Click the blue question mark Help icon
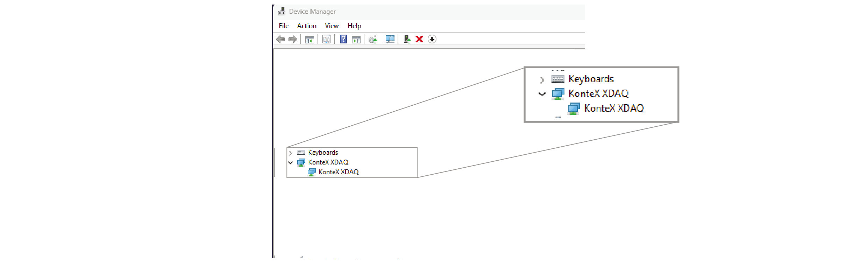868x266 pixels. [343, 39]
